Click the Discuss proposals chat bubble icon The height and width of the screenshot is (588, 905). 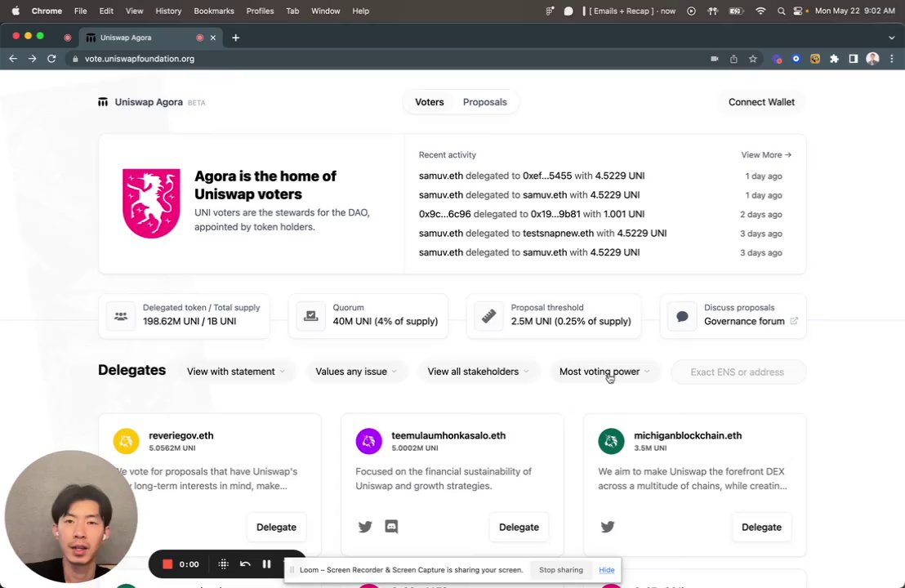(682, 316)
